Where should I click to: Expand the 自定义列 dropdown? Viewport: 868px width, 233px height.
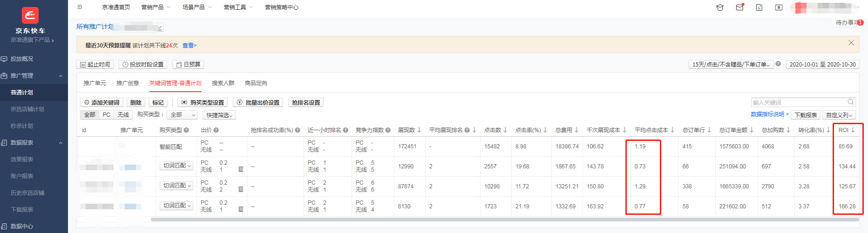point(839,115)
